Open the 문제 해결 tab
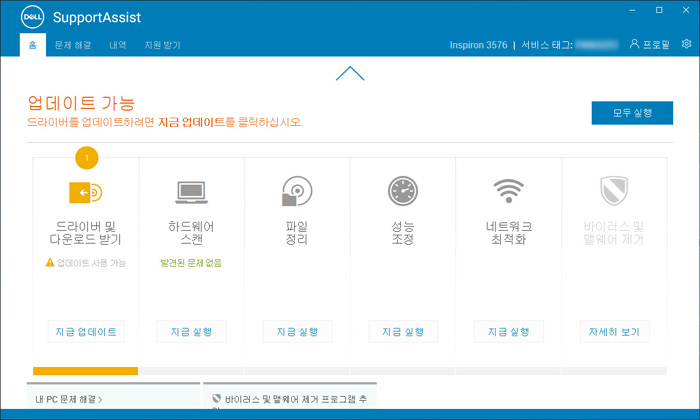This screenshot has width=700, height=420. tap(73, 45)
